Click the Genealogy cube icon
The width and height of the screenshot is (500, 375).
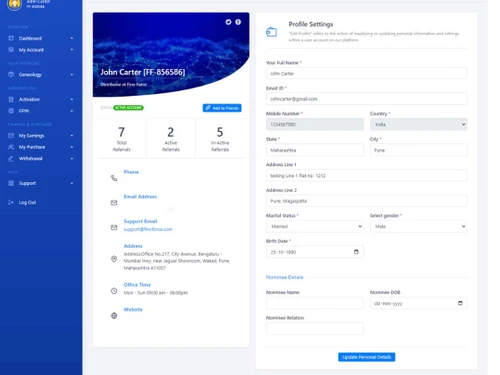(x=11, y=74)
